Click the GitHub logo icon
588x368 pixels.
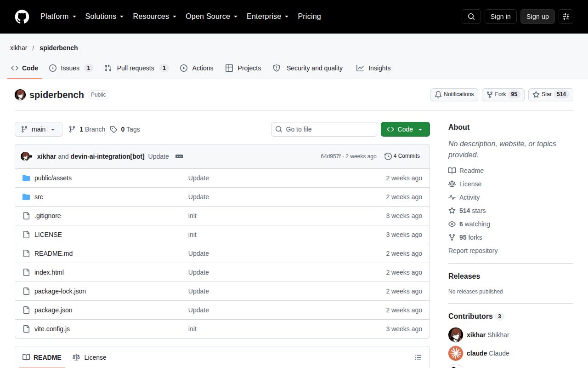pos(22,17)
